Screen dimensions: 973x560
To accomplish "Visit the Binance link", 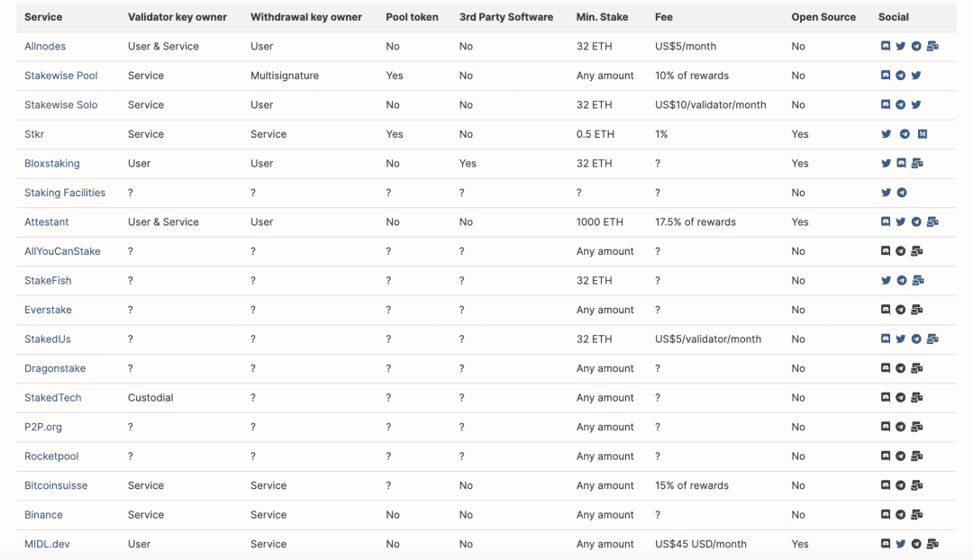I will pyautogui.click(x=43, y=514).
